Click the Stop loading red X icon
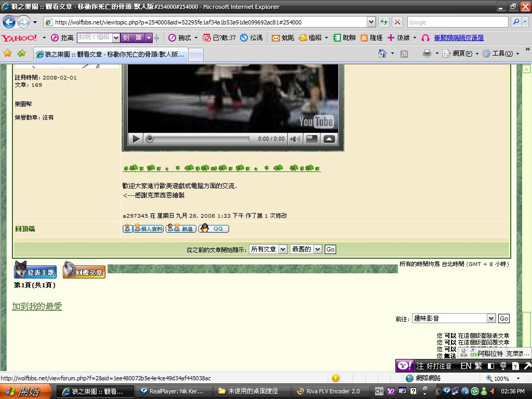Screen dimensions: 532x399 click(x=397, y=22)
